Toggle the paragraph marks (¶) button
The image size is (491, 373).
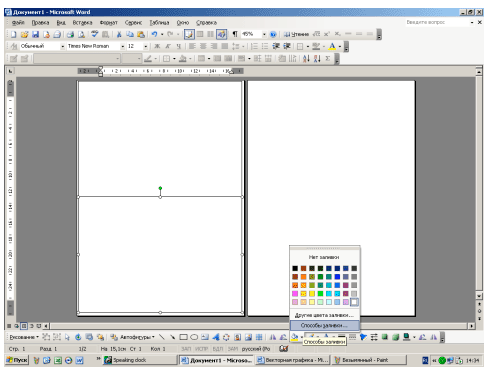click(235, 34)
